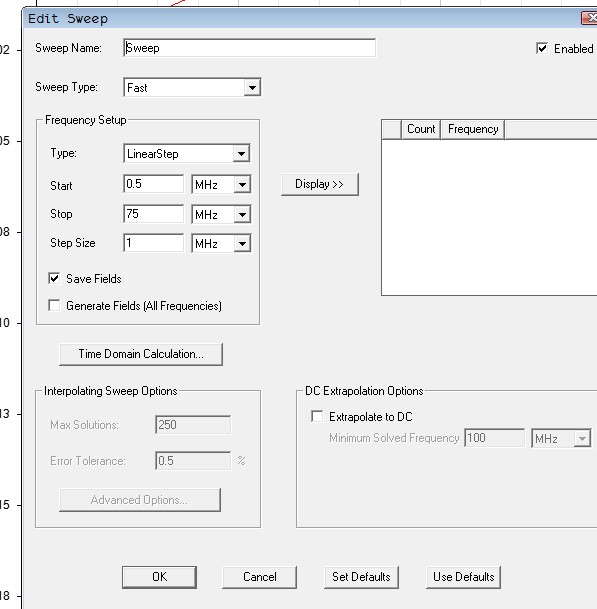The height and width of the screenshot is (609, 597).
Task: Click the Start frequency value field
Action: [x=153, y=184]
